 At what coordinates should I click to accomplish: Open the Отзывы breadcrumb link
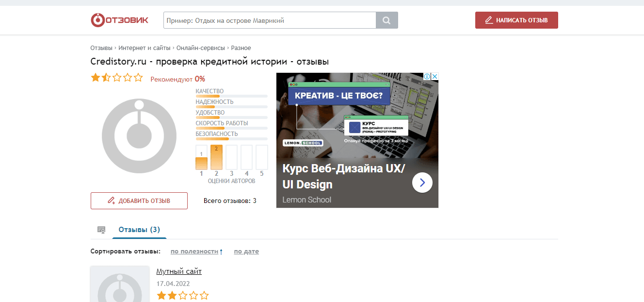pyautogui.click(x=101, y=48)
